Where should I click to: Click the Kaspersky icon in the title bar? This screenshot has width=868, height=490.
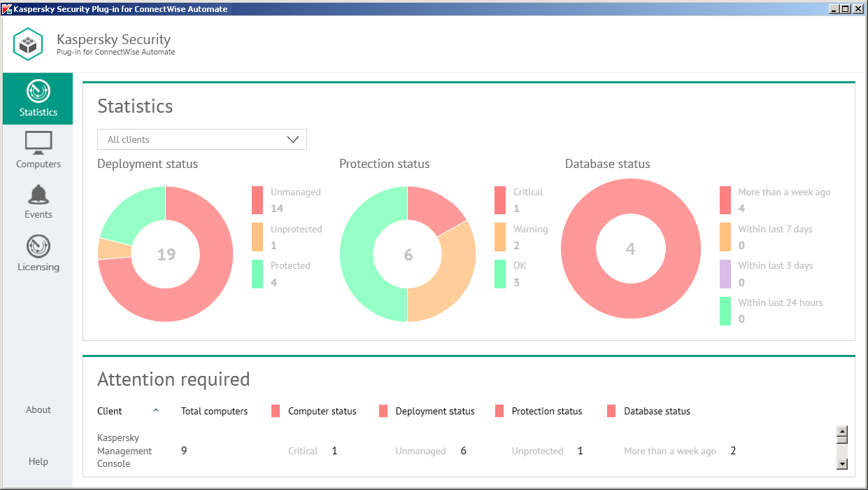pyautogui.click(x=7, y=8)
